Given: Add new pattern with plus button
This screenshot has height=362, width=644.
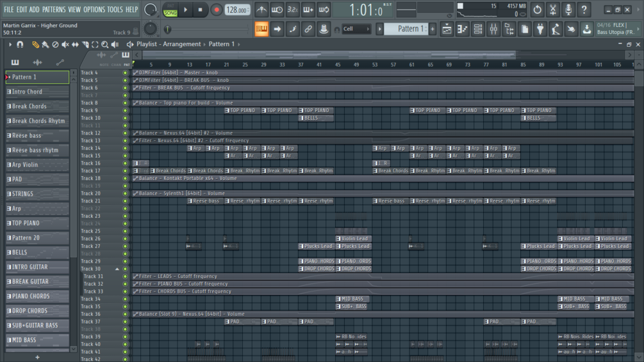Looking at the screenshot, I should (433, 29).
